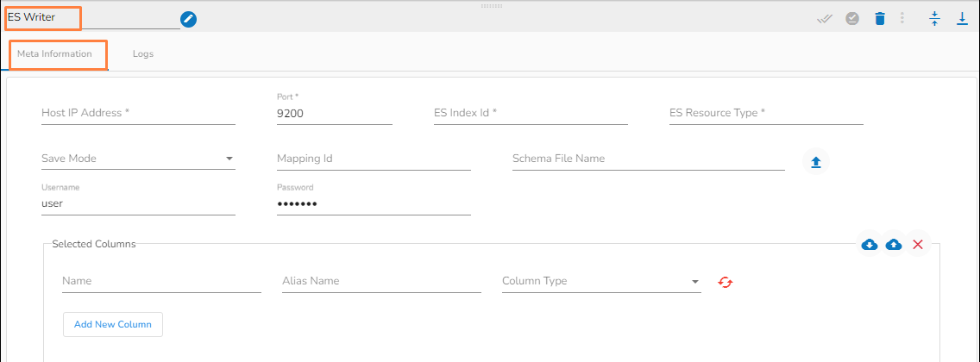Click the cloud upload icon in Selected Columns
This screenshot has width=980, height=362.
[x=894, y=245]
